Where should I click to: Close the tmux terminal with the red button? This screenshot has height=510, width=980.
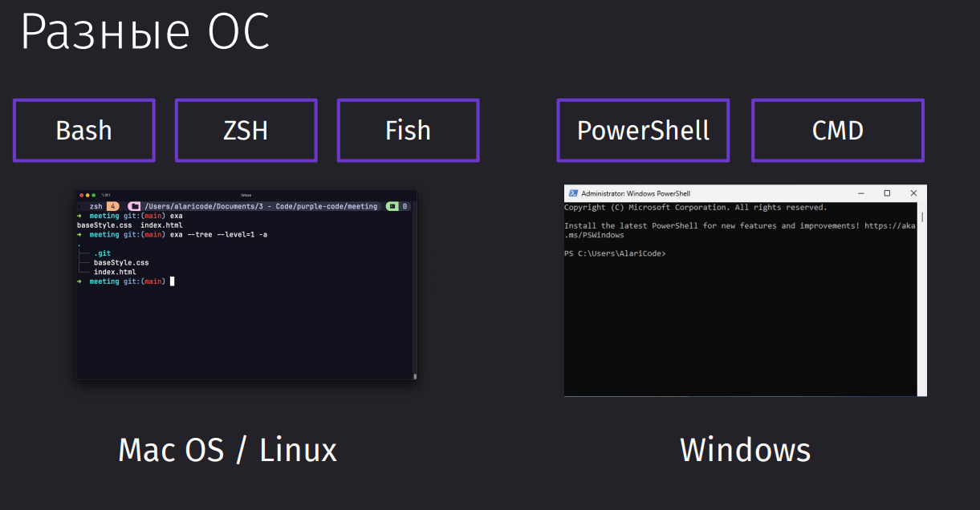81,195
